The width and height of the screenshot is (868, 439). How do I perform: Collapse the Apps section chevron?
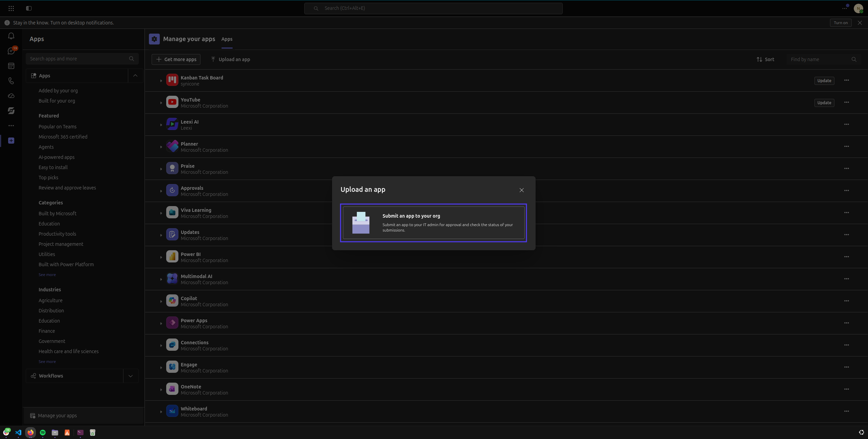pos(135,76)
